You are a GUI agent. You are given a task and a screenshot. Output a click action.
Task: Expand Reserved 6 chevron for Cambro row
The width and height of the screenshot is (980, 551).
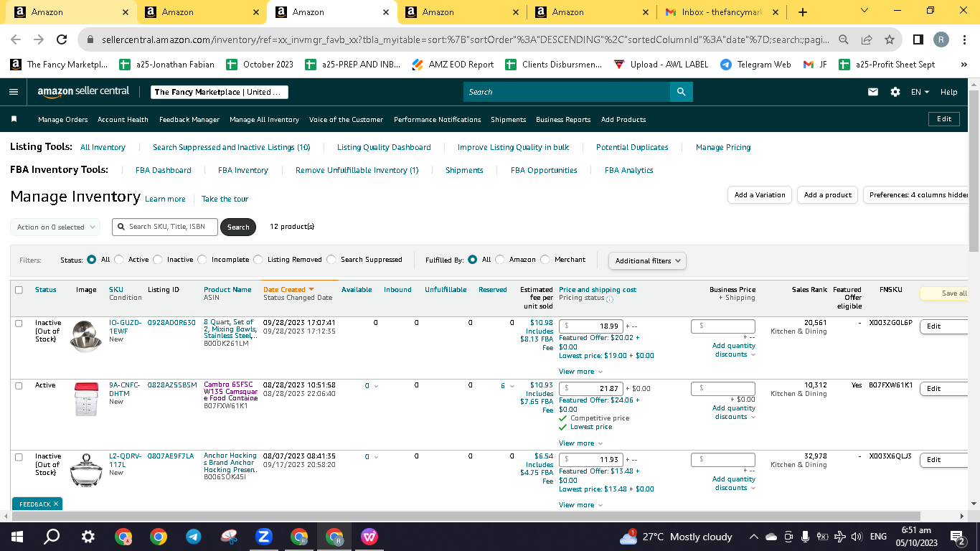pos(512,387)
